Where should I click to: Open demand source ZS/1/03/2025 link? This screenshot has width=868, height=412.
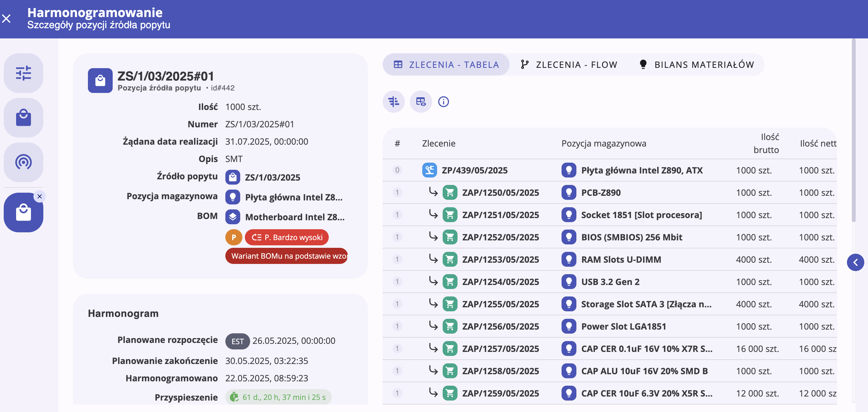[x=272, y=177]
